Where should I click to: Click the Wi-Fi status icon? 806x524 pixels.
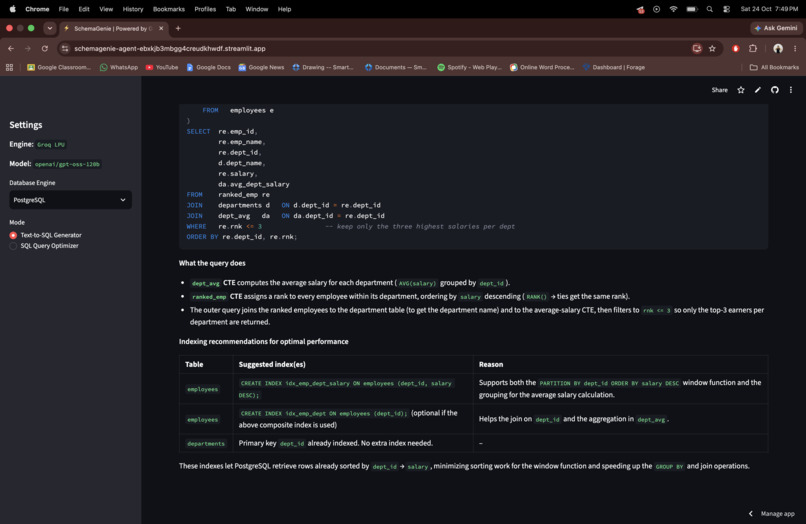673,9
